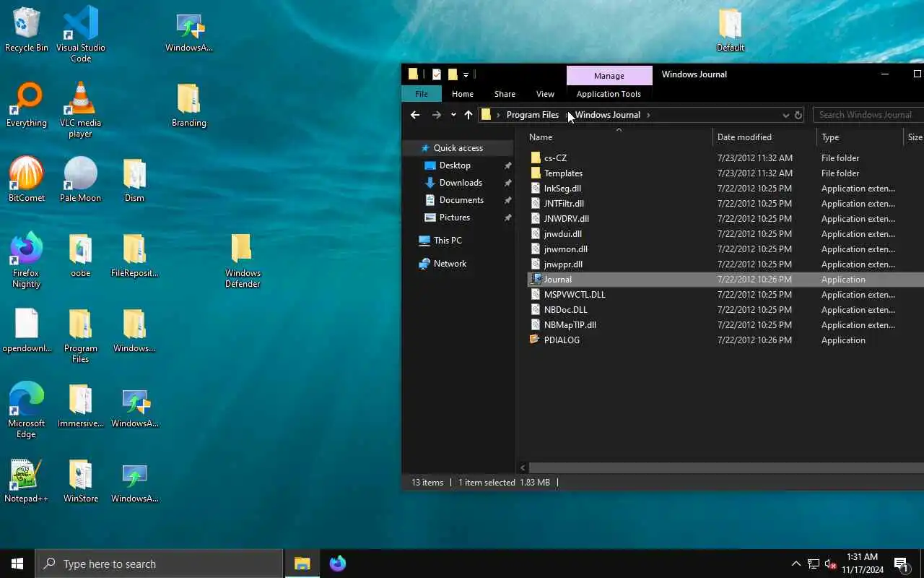The width and height of the screenshot is (924, 578).
Task: Click the taskbar search box
Action: (x=159, y=564)
